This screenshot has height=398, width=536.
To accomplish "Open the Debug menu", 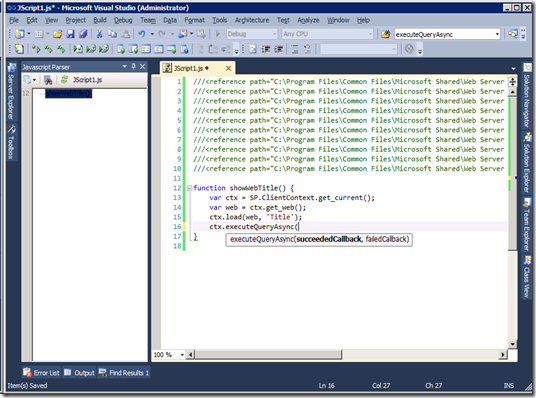I will pos(123,20).
